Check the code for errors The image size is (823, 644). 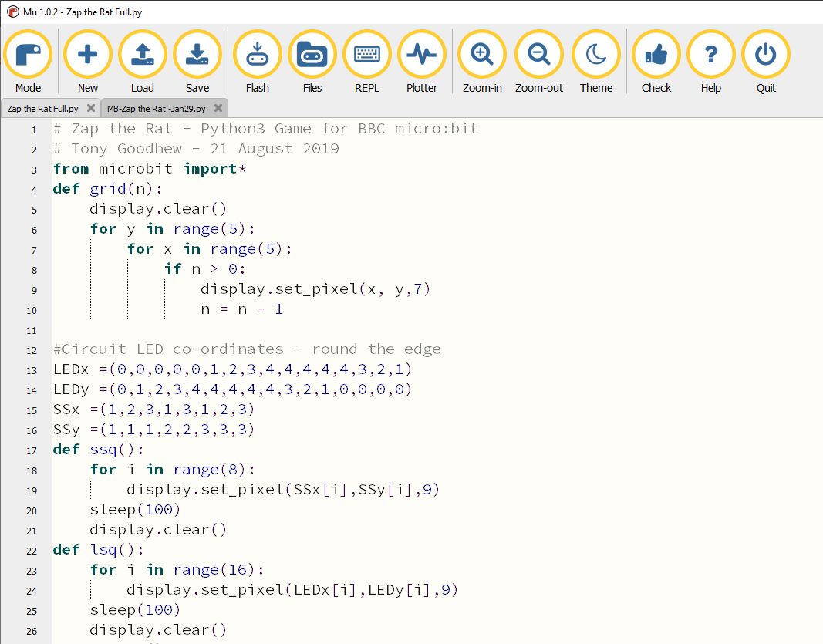click(x=656, y=56)
